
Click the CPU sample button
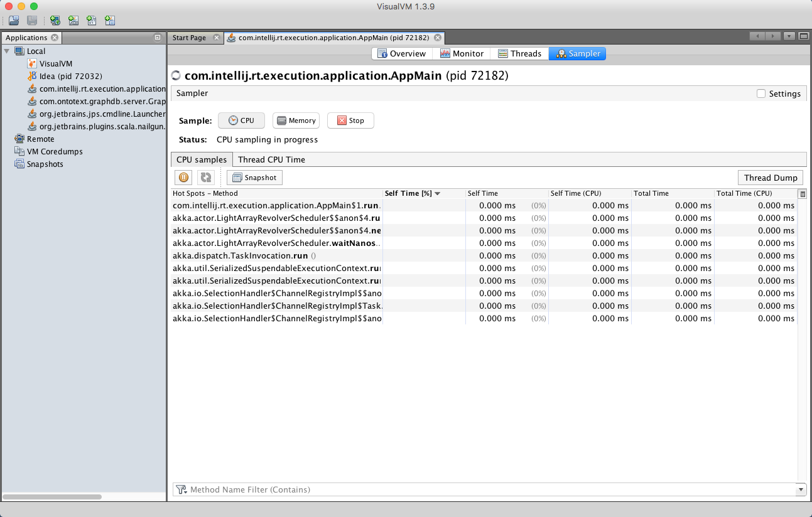(x=241, y=120)
